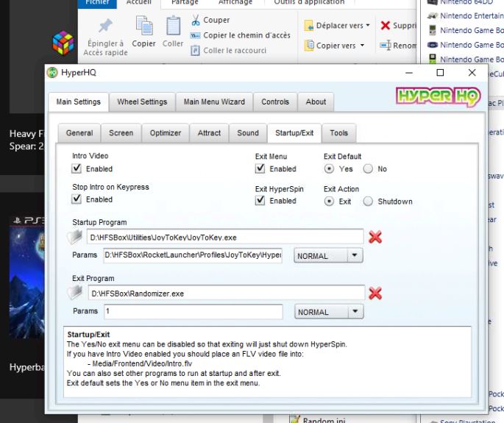Screen dimensions: 504x423
Task: Select the Shutdown exit action radio button
Action: (x=369, y=202)
